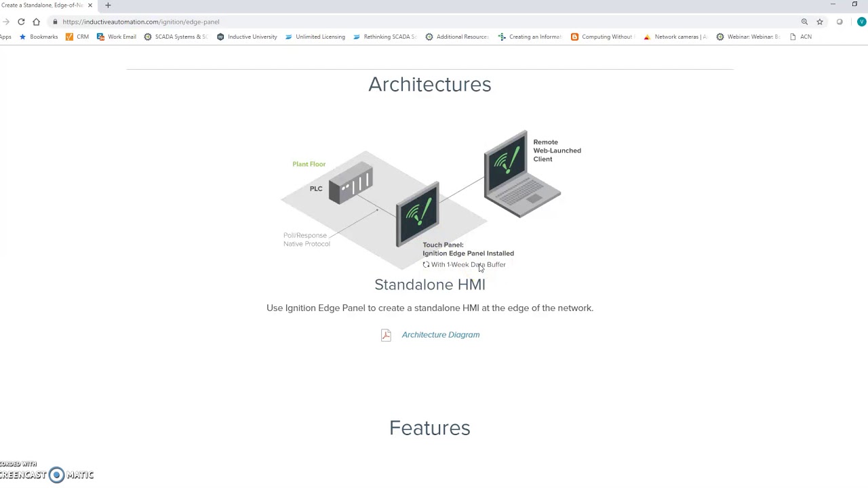Open the CRM bookmark
Screen dimensions: 868x488
coord(77,37)
